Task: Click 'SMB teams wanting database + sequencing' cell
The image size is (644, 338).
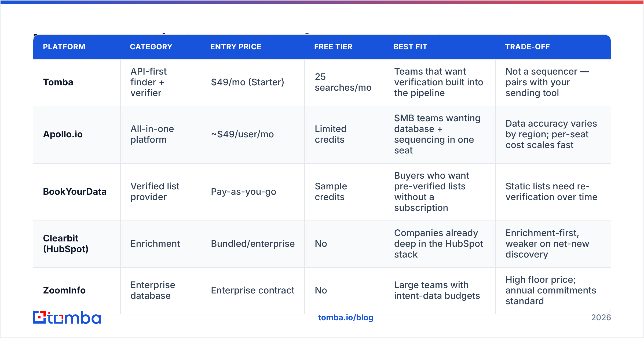Action: pos(440,134)
